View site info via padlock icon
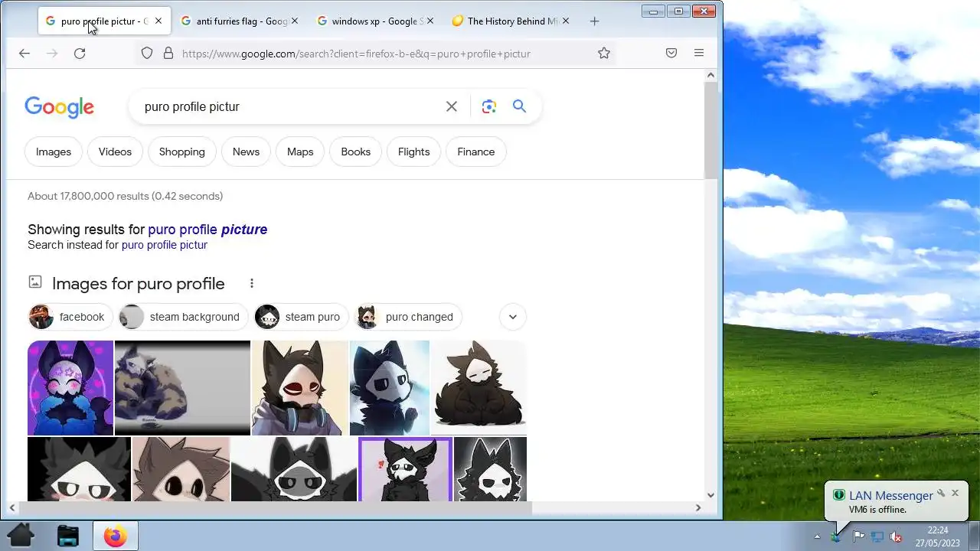The height and width of the screenshot is (551, 980). [x=168, y=53]
